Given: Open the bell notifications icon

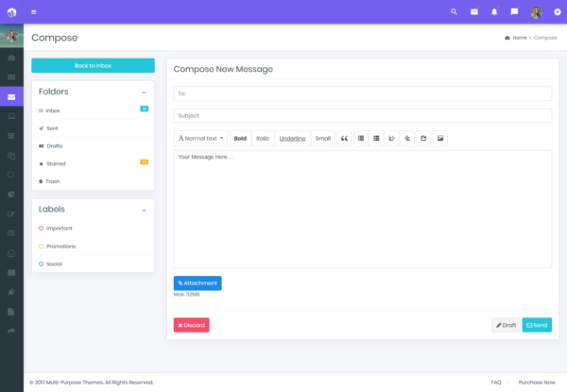Looking at the screenshot, I should (x=494, y=12).
